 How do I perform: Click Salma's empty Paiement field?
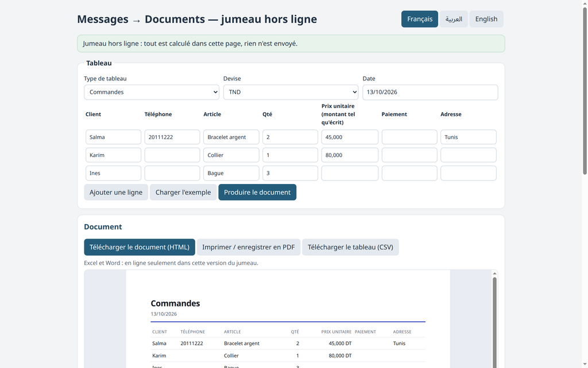[x=409, y=137]
